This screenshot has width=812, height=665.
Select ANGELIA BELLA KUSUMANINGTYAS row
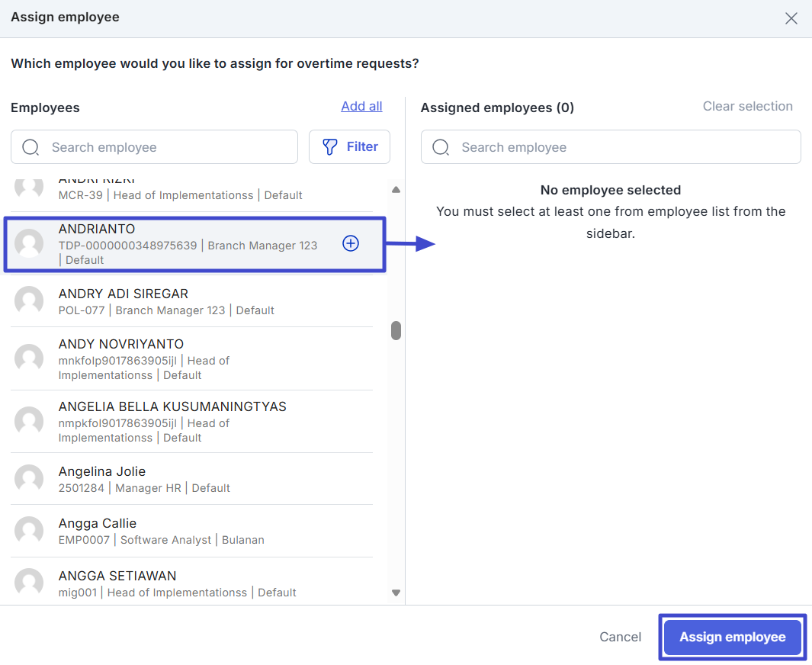pyautogui.click(x=191, y=421)
